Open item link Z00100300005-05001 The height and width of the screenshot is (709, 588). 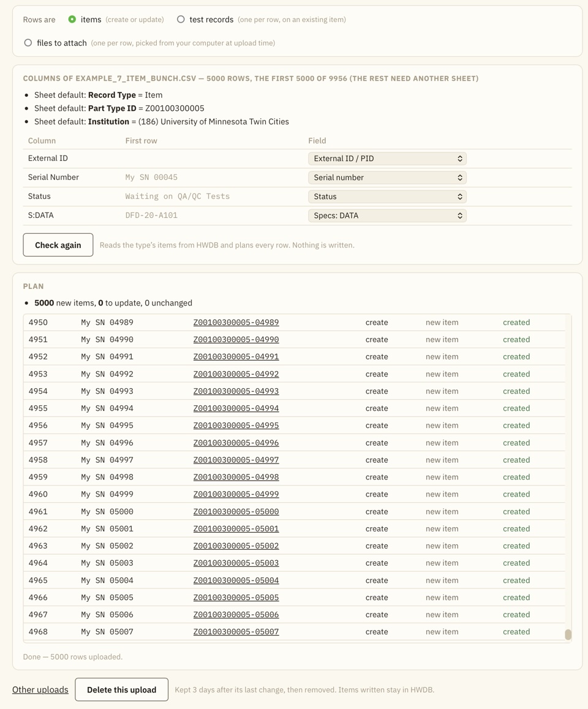[236, 528]
